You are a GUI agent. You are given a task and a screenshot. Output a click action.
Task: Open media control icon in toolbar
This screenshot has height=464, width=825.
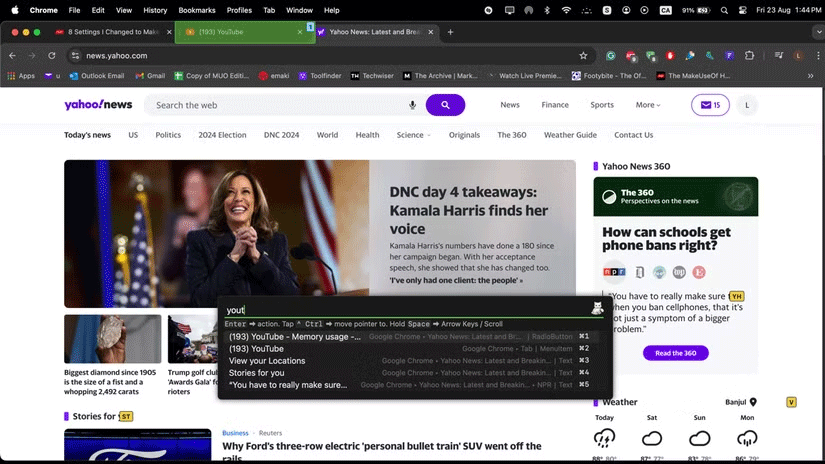click(x=779, y=55)
